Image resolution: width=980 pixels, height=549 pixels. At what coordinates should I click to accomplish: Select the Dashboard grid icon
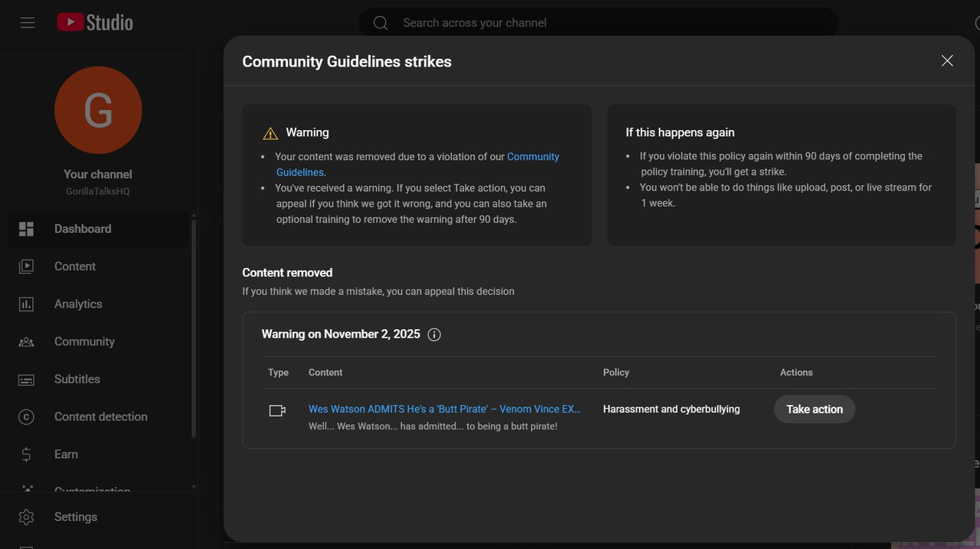click(26, 229)
